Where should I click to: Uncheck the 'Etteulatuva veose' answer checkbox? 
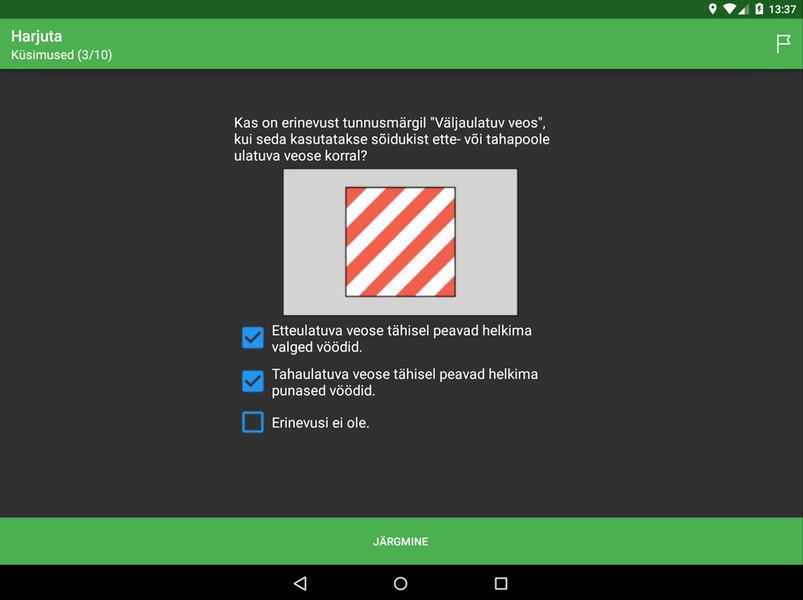click(253, 338)
